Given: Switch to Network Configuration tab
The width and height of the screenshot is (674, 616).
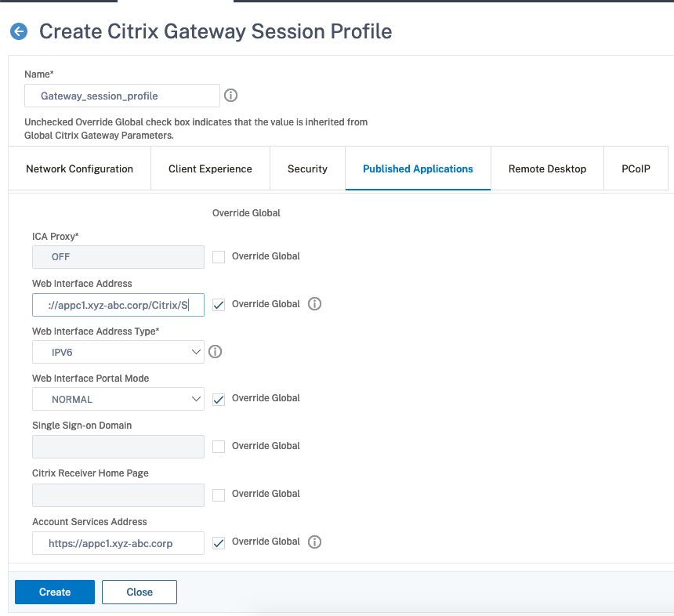Looking at the screenshot, I should click(x=79, y=168).
